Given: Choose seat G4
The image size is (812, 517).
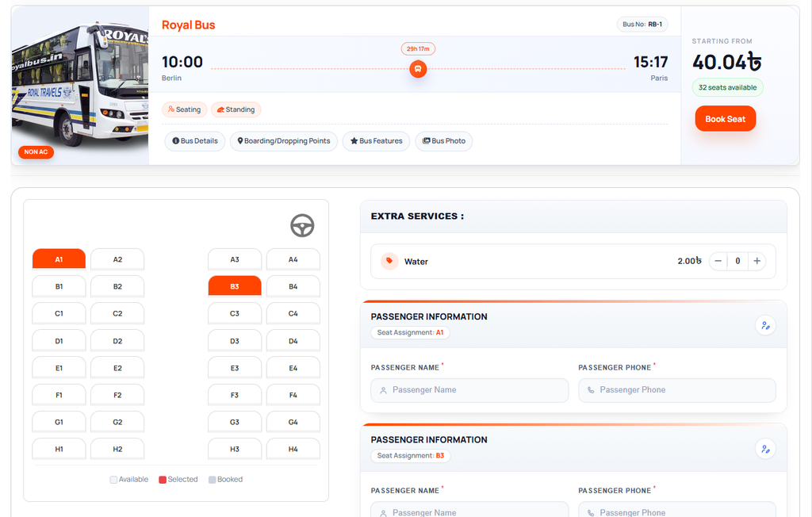Looking at the screenshot, I should coord(293,422).
